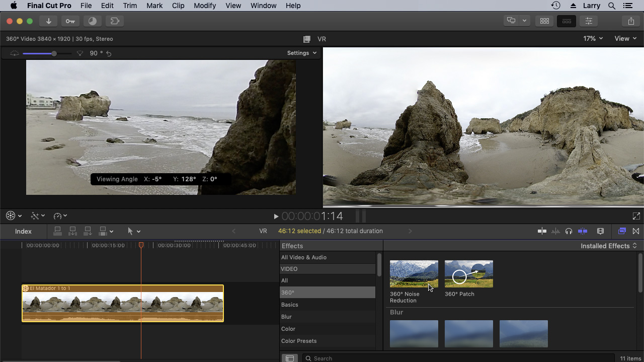
Task: Open the Mark menu
Action: coord(154,6)
